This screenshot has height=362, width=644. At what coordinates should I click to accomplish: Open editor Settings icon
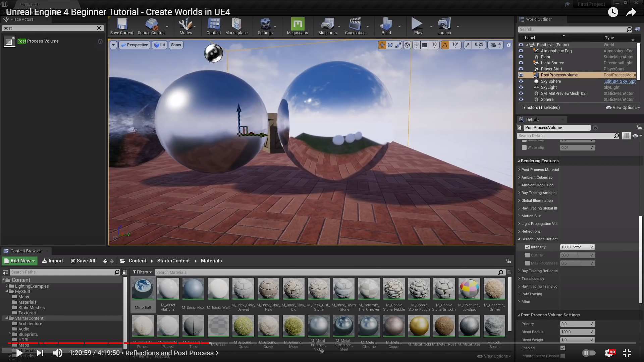[265, 25]
